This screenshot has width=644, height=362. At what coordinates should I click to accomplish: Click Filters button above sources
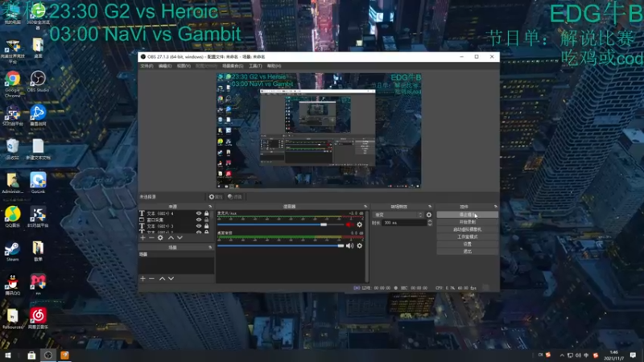pos(235,197)
